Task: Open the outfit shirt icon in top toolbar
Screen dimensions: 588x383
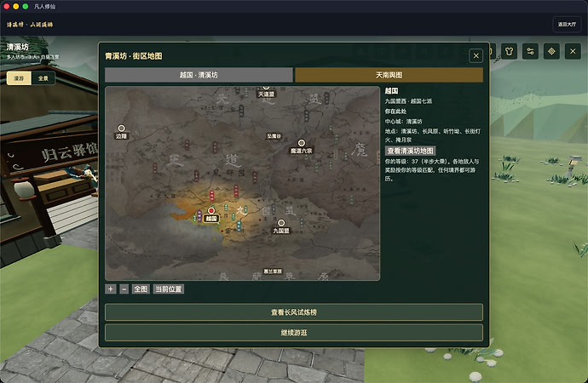Action: pyautogui.click(x=509, y=51)
